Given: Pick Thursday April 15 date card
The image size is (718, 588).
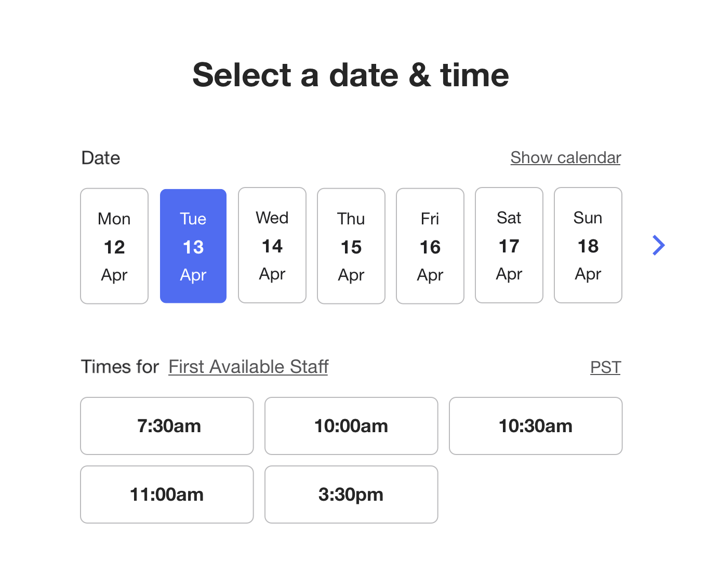Looking at the screenshot, I should tap(351, 246).
